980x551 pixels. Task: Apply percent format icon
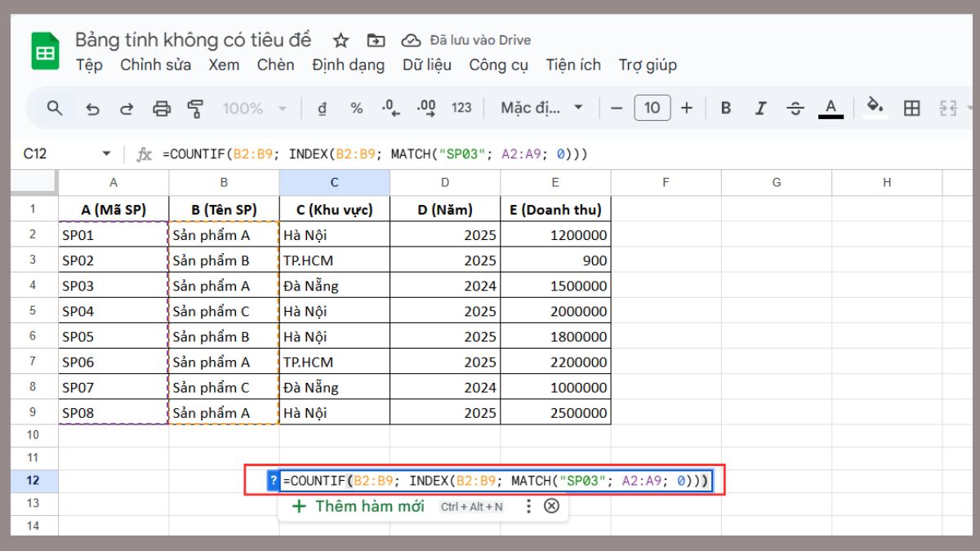click(x=357, y=108)
